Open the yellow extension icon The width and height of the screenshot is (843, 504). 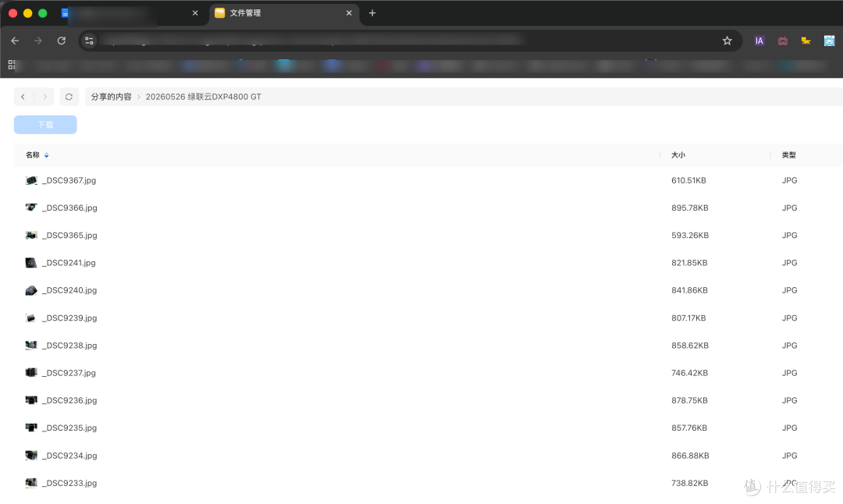[x=806, y=41]
